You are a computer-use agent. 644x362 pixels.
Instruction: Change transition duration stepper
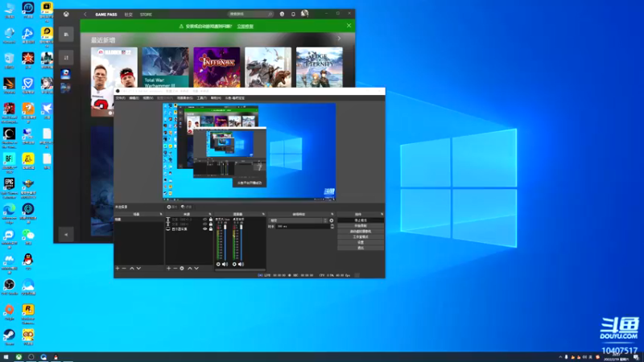[x=332, y=226]
